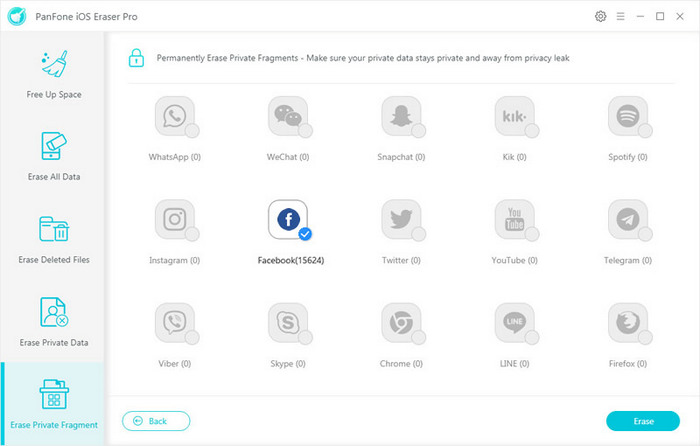Open settings via the gear icon

[600, 17]
